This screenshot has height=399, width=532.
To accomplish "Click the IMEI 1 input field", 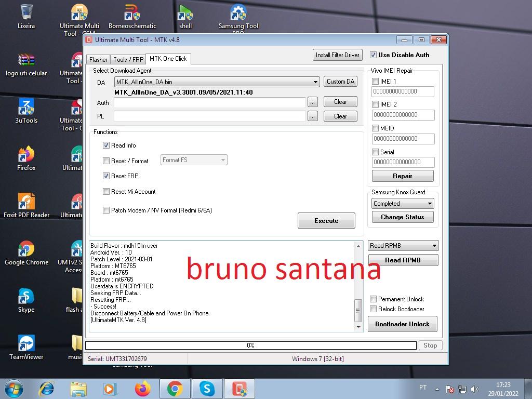I will (x=403, y=91).
